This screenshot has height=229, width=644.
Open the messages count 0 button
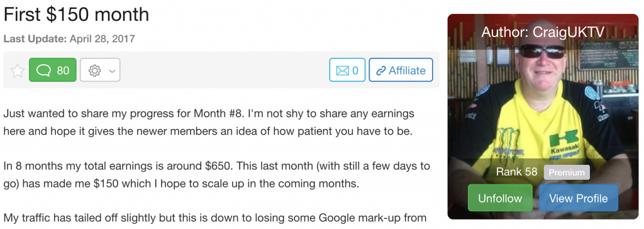pyautogui.click(x=347, y=70)
